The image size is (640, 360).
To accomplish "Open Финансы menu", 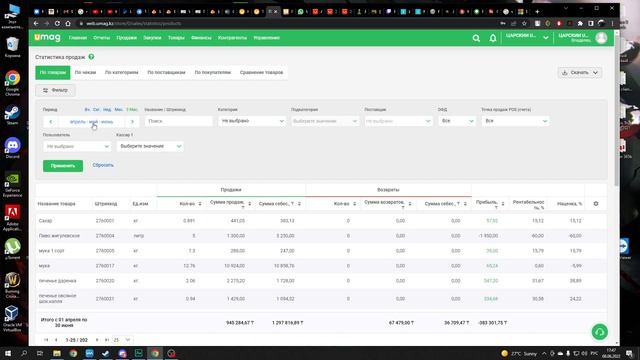I will (x=201, y=38).
